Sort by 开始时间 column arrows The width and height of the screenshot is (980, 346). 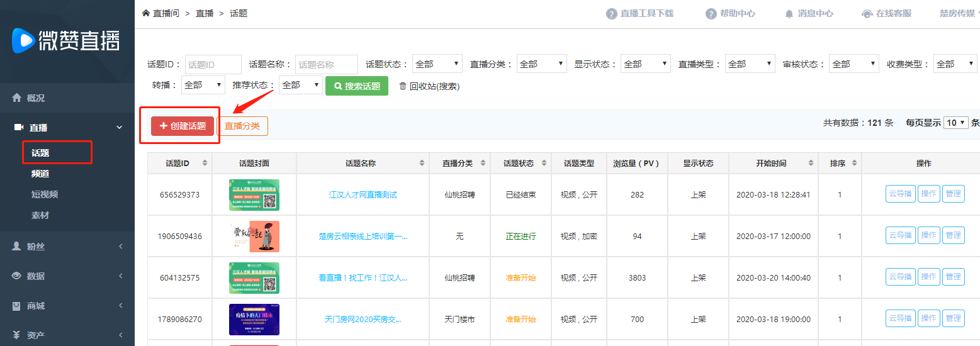tap(810, 164)
